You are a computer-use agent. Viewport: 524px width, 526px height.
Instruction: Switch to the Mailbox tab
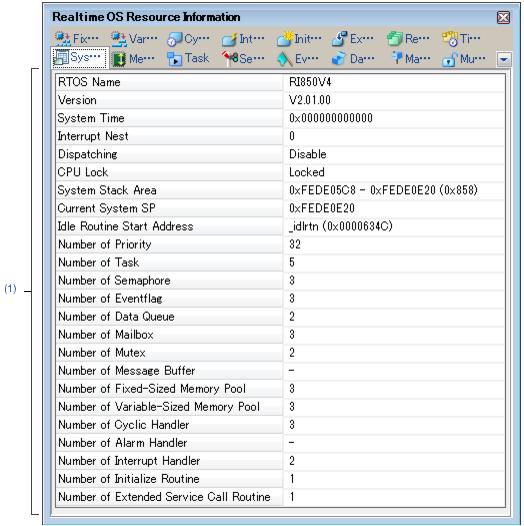pos(411,59)
